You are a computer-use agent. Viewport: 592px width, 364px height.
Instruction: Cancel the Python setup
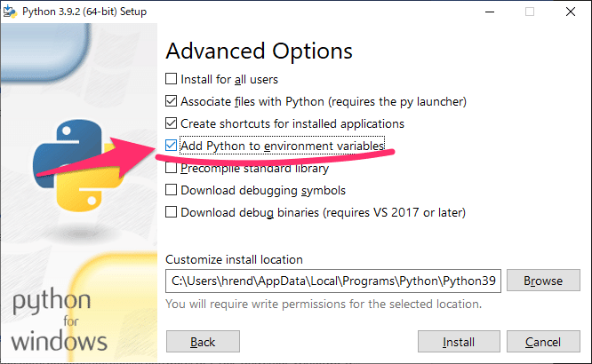(x=542, y=342)
